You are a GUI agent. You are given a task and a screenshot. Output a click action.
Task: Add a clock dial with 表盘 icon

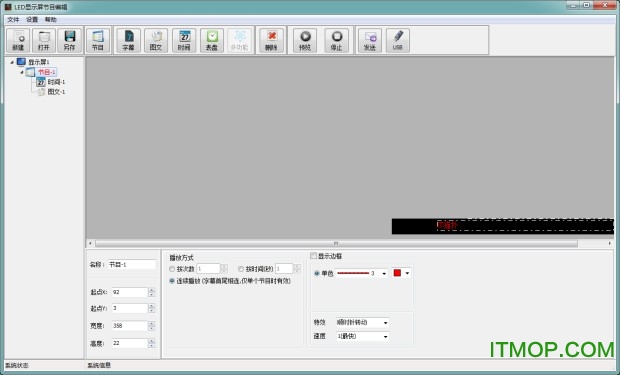coord(212,40)
